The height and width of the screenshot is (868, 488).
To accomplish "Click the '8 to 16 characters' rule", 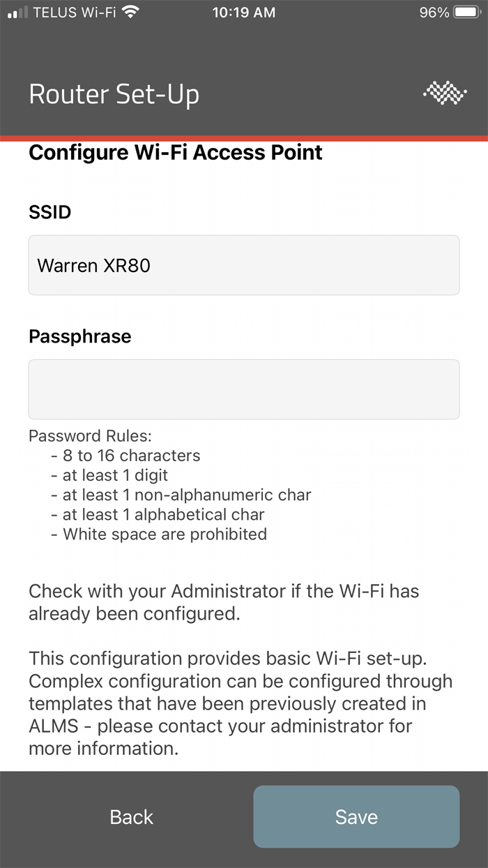I will (131, 456).
